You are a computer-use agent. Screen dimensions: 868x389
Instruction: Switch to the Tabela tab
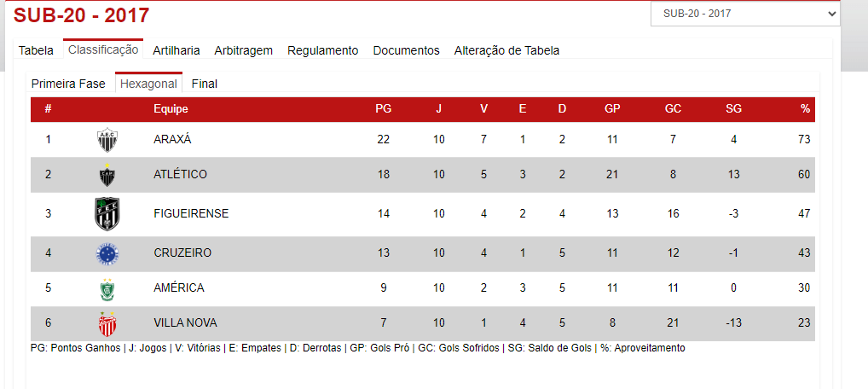[x=36, y=50]
